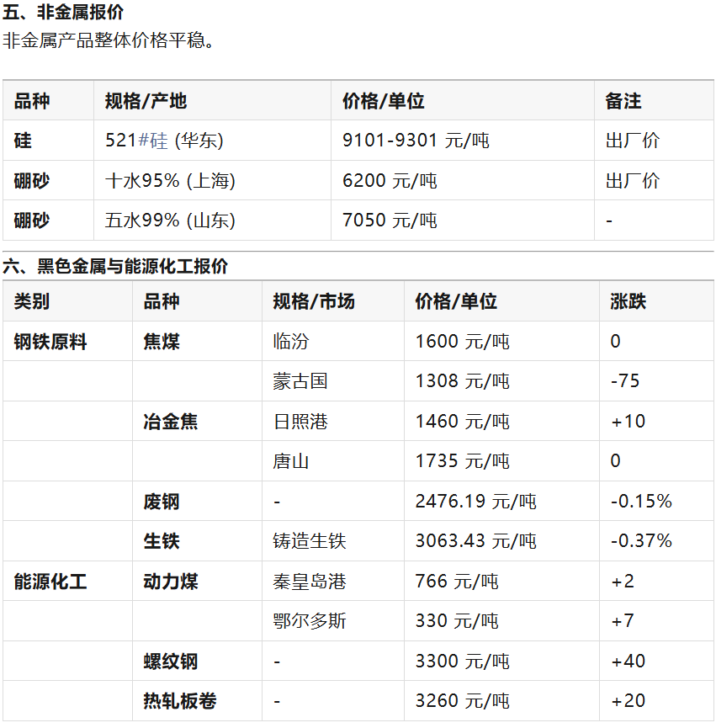Select the 能源化工 category cell
This screenshot has height=728, width=716.
point(50,582)
